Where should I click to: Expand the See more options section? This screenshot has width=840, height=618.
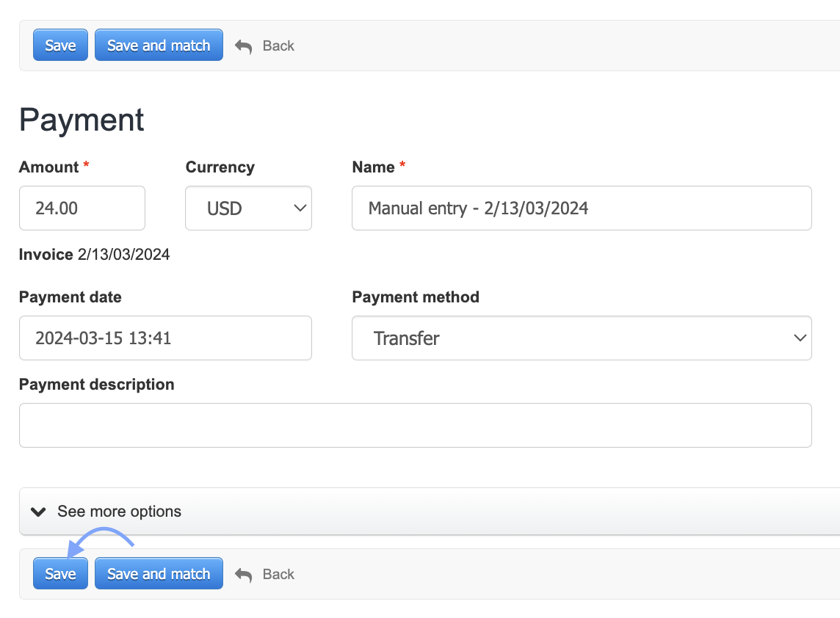tap(120, 512)
